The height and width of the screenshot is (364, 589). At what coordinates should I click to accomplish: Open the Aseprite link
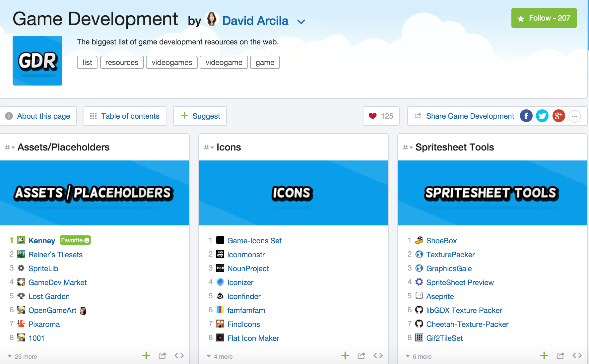click(x=440, y=296)
